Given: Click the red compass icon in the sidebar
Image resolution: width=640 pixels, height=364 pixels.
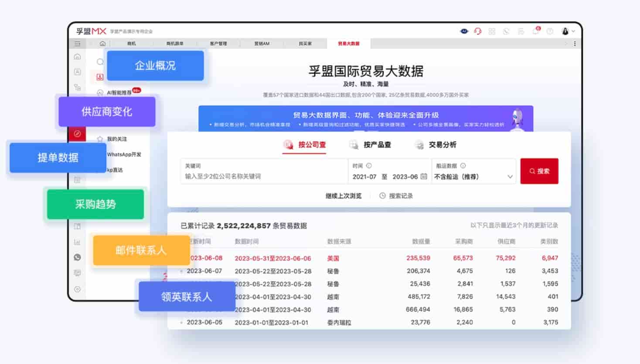Looking at the screenshot, I should [78, 134].
